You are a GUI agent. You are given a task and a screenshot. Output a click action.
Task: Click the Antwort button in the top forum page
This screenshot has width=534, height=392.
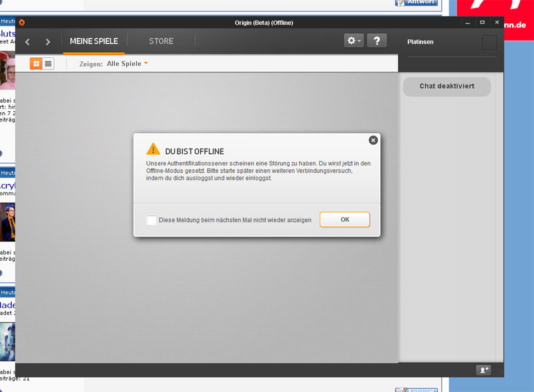[416, 3]
